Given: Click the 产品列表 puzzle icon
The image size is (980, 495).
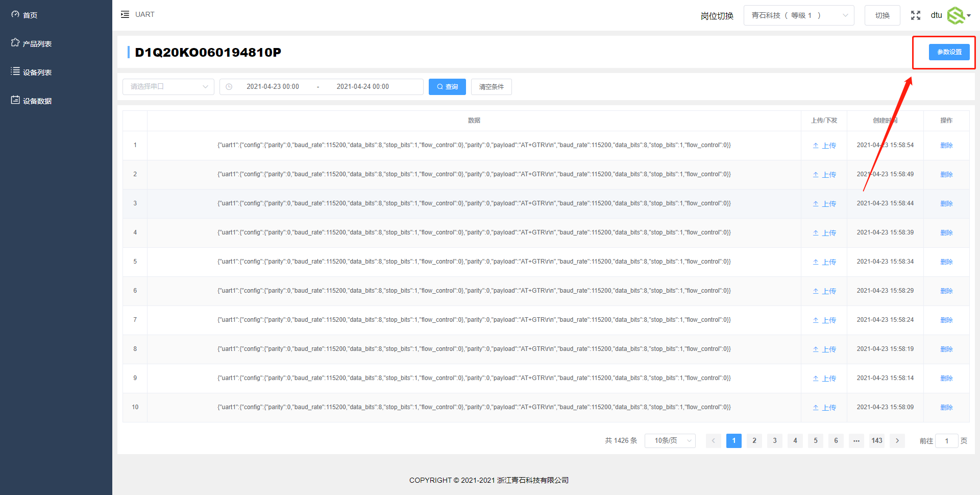Looking at the screenshot, I should click(x=15, y=43).
